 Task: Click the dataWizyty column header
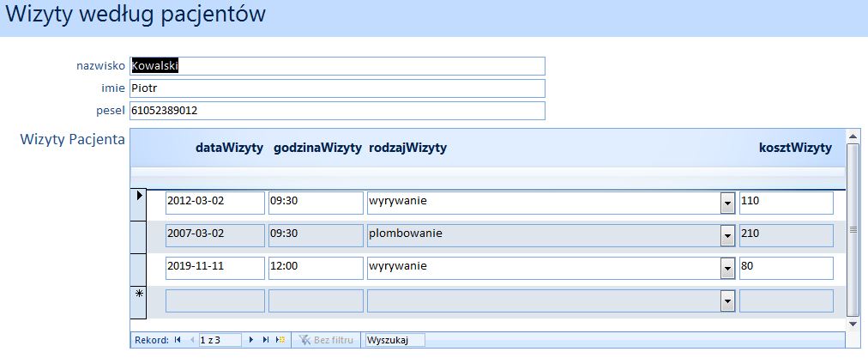coord(229,148)
